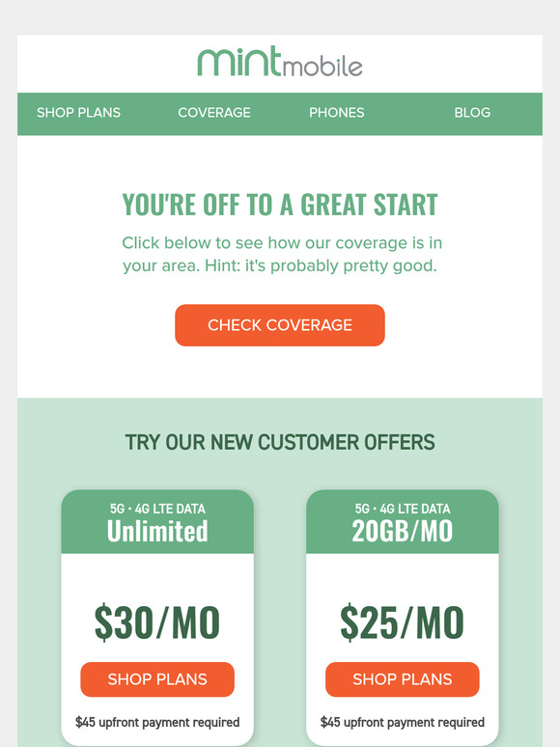Click SHOP PLANS under the $30/MO plan
Screen dimensions: 560x747
[x=157, y=678]
